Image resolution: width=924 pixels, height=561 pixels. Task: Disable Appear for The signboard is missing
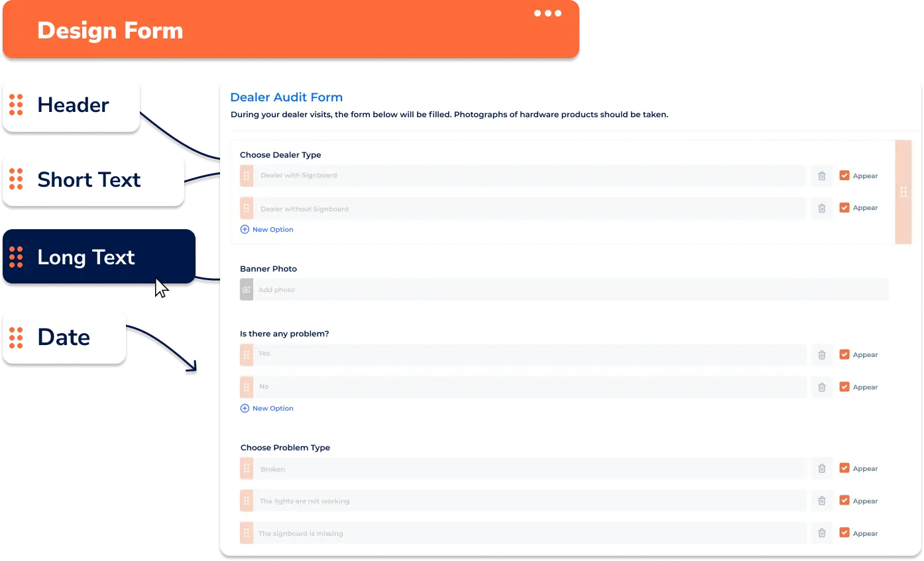[844, 533]
